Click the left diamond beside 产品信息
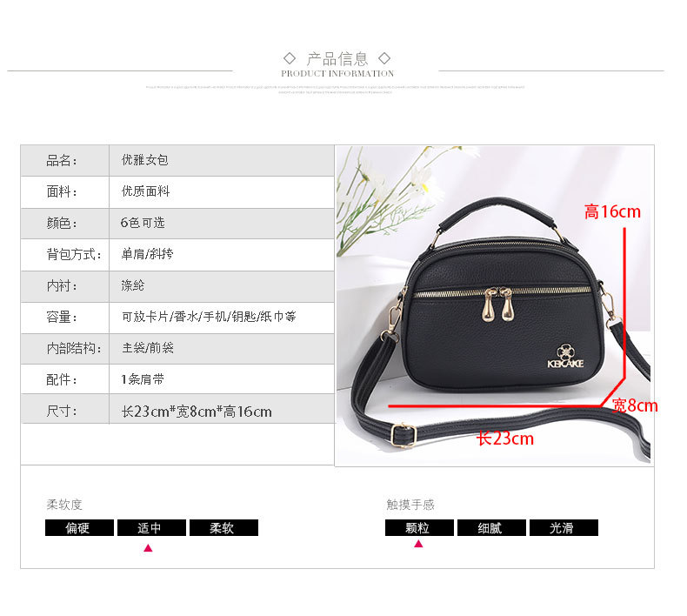 [x=290, y=58]
